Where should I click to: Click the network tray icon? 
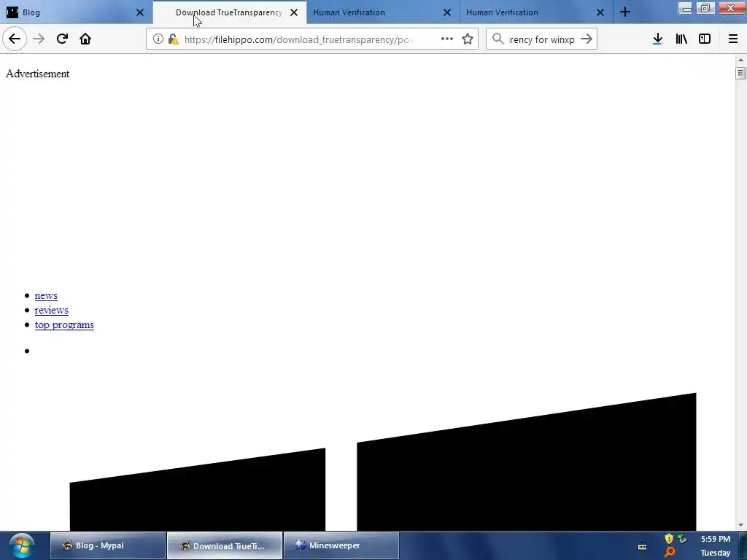click(683, 539)
